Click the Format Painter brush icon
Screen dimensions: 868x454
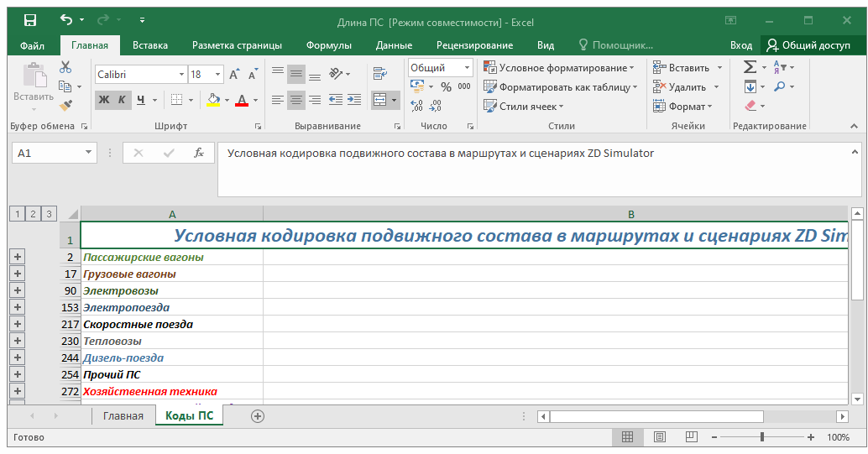pyautogui.click(x=65, y=105)
